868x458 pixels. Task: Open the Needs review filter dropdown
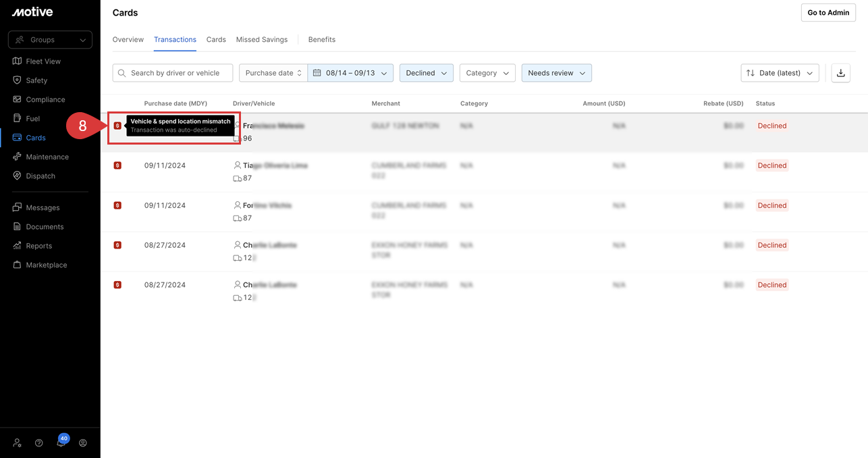tap(557, 73)
